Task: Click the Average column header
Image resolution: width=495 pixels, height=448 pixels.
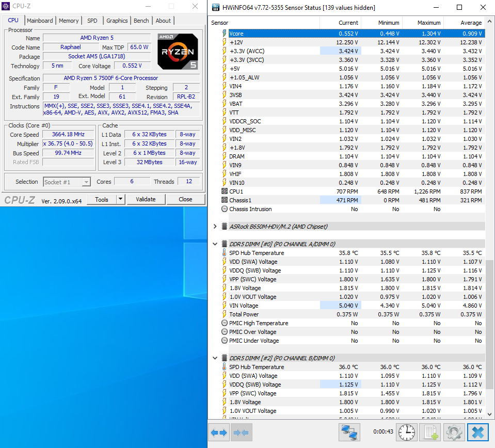Action: pyautogui.click(x=465, y=23)
